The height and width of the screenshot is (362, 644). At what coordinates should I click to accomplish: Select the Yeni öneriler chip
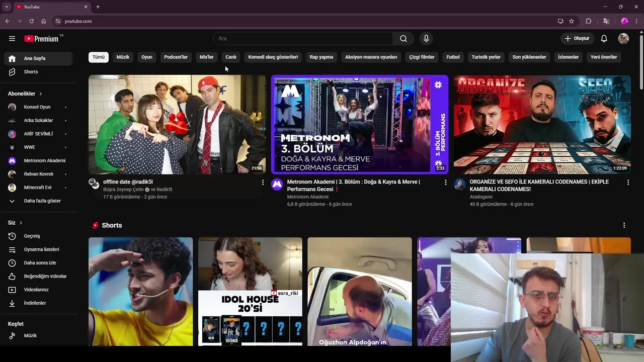pos(604,57)
